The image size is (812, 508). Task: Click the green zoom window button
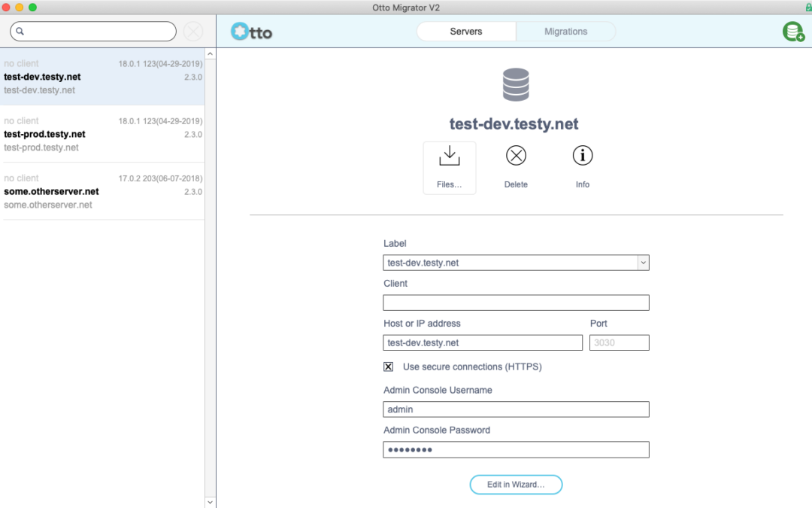[x=32, y=8]
